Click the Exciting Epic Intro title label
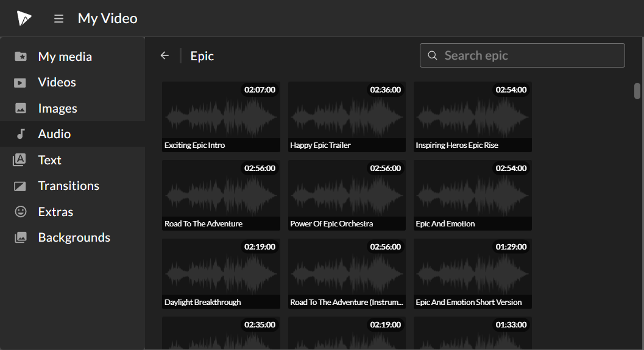Viewport: 644px width, 350px height. [195, 145]
